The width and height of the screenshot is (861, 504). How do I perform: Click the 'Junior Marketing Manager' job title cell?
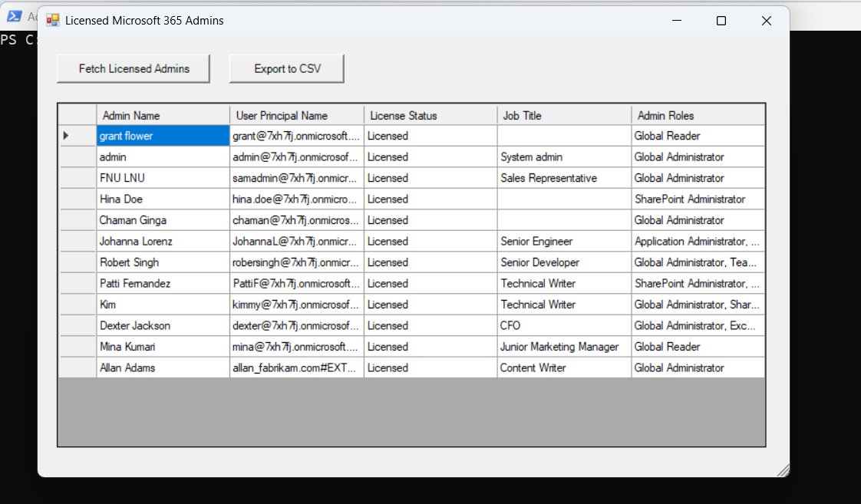565,347
